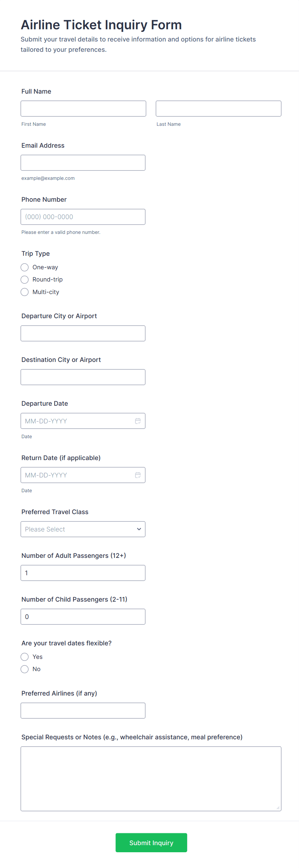
Task: Select the One-way trip type
Action: coord(24,267)
